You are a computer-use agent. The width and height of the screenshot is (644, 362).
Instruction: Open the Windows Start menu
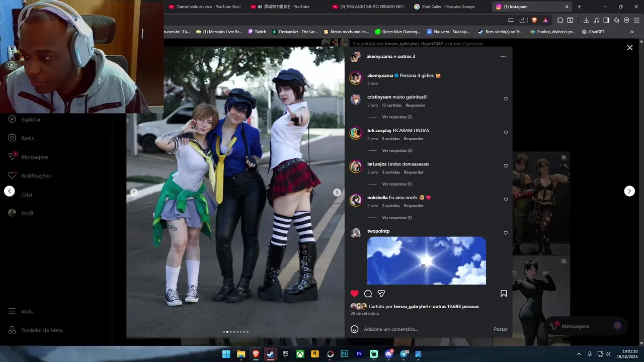click(226, 354)
